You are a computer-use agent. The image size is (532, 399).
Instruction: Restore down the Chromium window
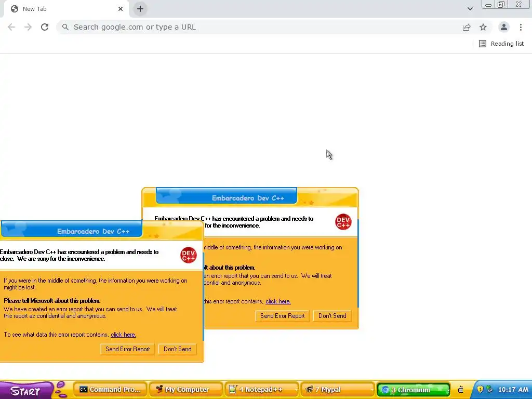pyautogui.click(x=501, y=5)
